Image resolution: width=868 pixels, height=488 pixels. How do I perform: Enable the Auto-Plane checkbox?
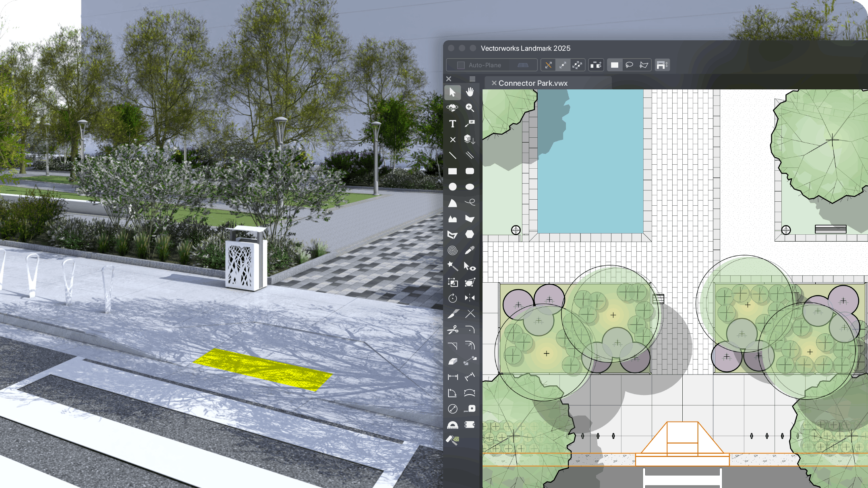coord(460,65)
